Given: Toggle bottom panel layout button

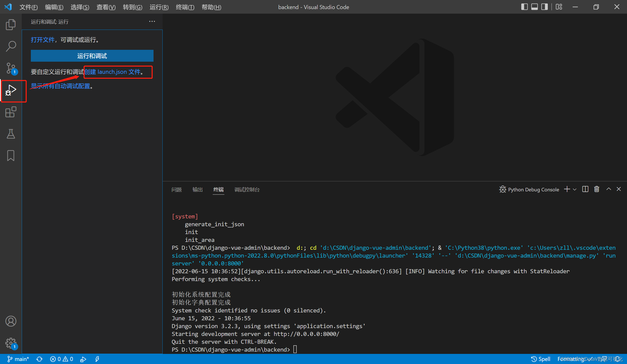Looking at the screenshot, I should tap(534, 7).
